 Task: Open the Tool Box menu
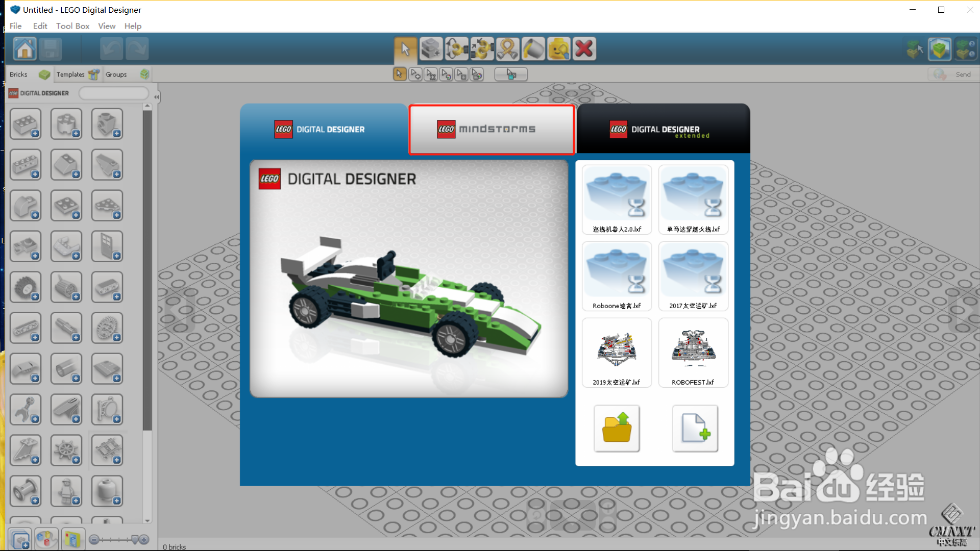pyautogui.click(x=72, y=26)
